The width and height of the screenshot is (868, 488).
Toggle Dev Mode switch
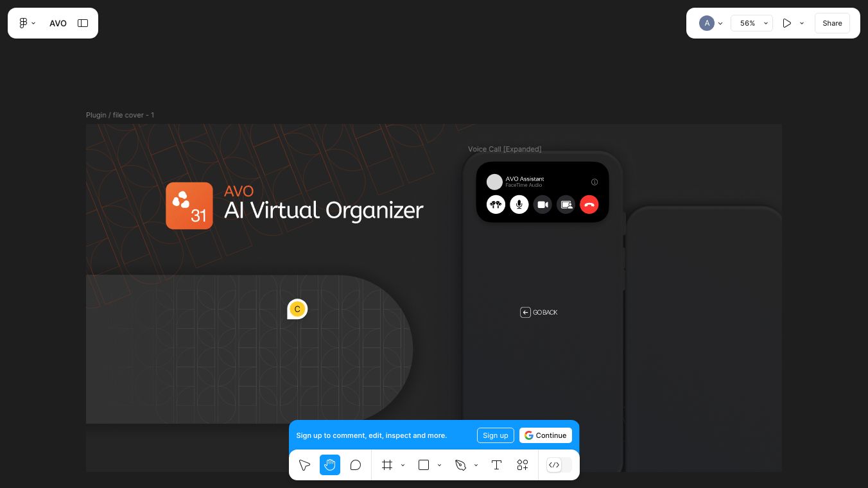[559, 465]
